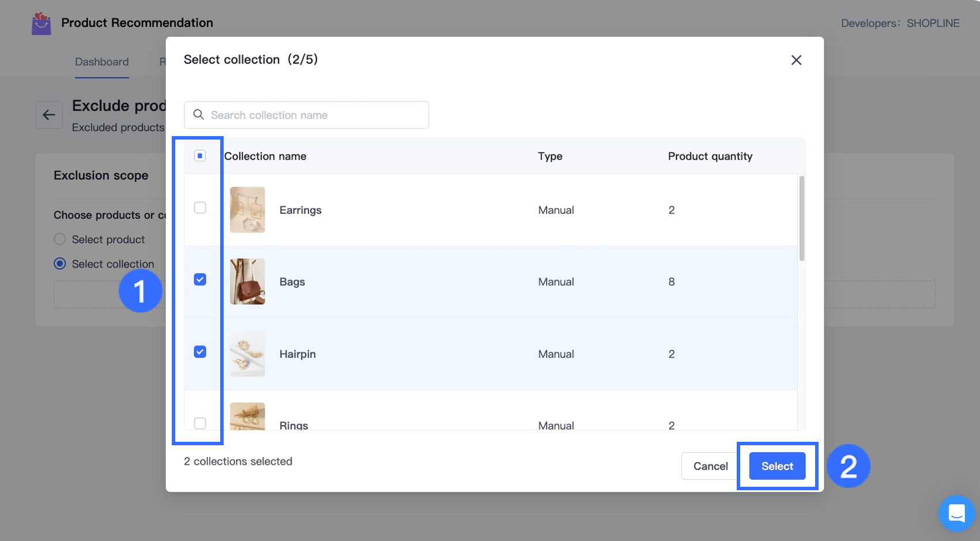Click the Earrings collection thumbnail
The image size is (980, 541).
247,210
